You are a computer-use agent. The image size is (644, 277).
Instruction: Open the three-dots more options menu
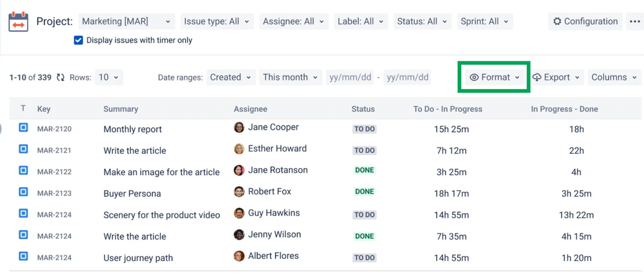click(x=635, y=22)
